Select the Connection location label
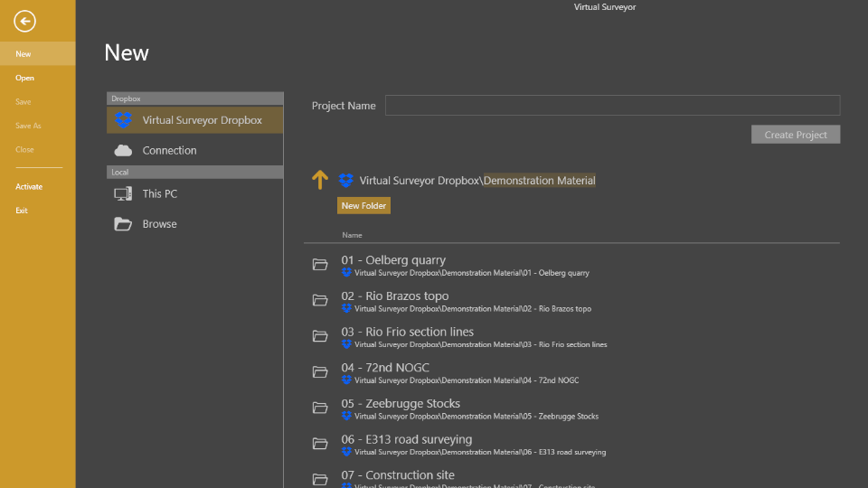Screen dimensions: 868x488 pyautogui.click(x=169, y=151)
